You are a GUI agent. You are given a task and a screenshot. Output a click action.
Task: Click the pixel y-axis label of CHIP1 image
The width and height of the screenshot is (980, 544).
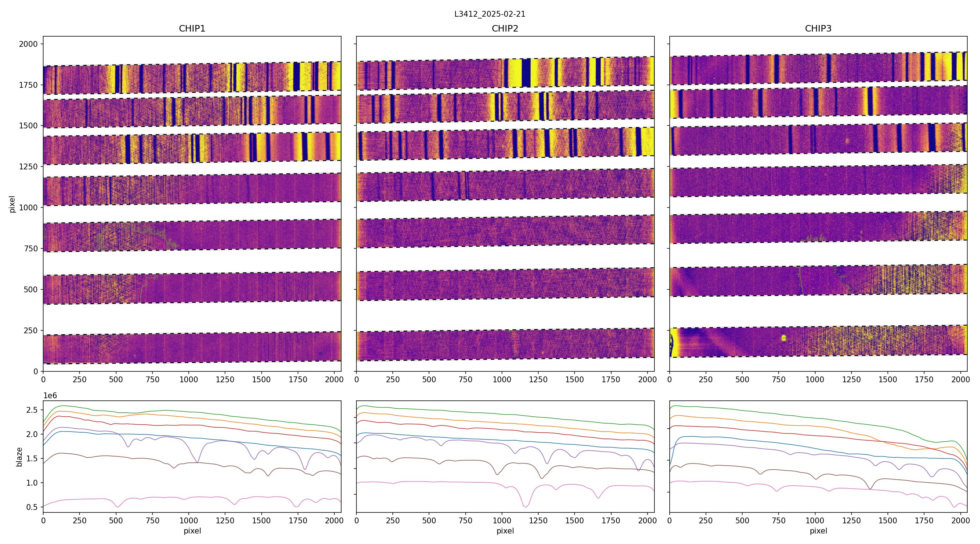pyautogui.click(x=12, y=204)
